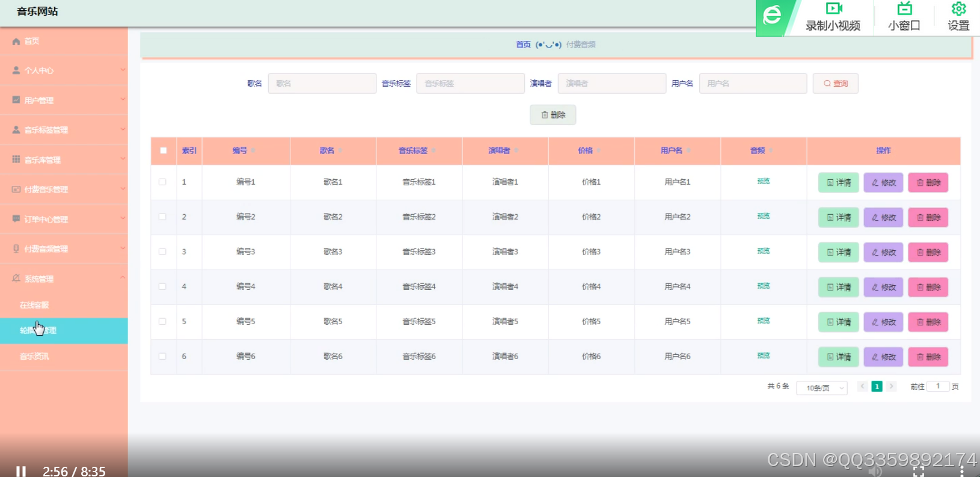Open 音乐资讯 submenu item
This screenshot has width=980, height=477.
[64, 356]
